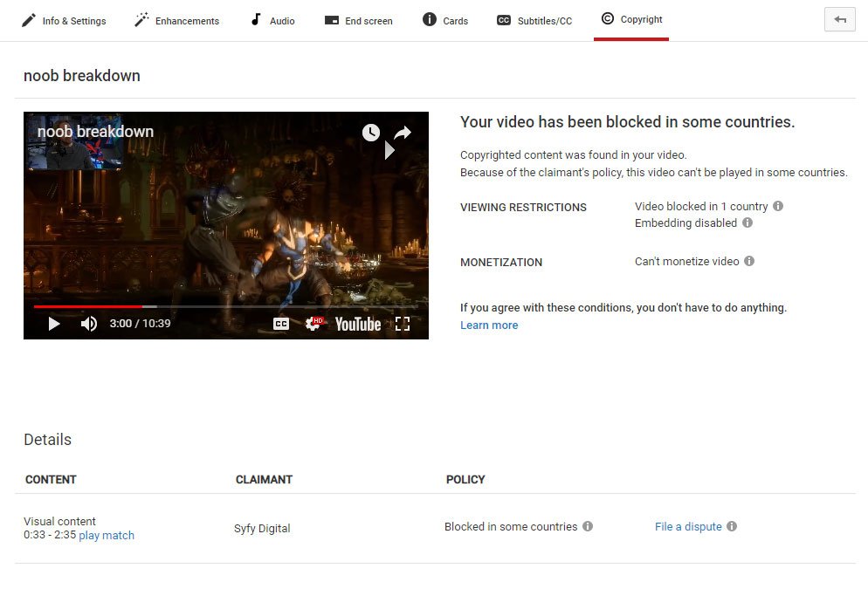This screenshot has height=589, width=868.
Task: Click the Watch later clock icon
Action: coord(371,132)
